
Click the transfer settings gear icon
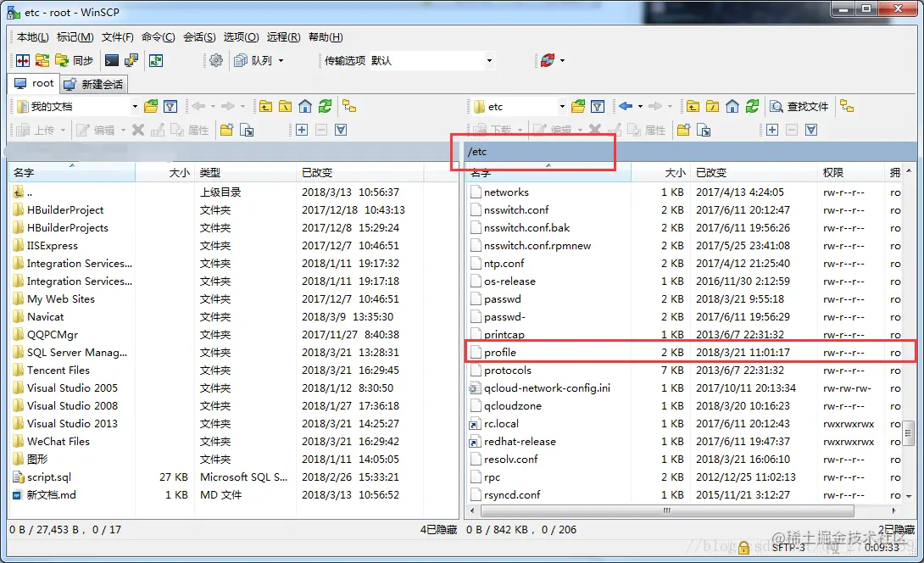pos(217,60)
